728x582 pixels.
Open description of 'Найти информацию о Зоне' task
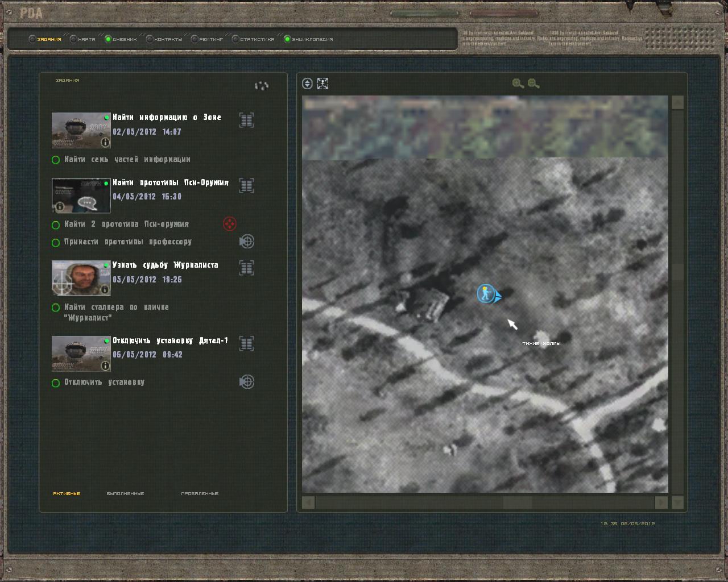tap(246, 120)
